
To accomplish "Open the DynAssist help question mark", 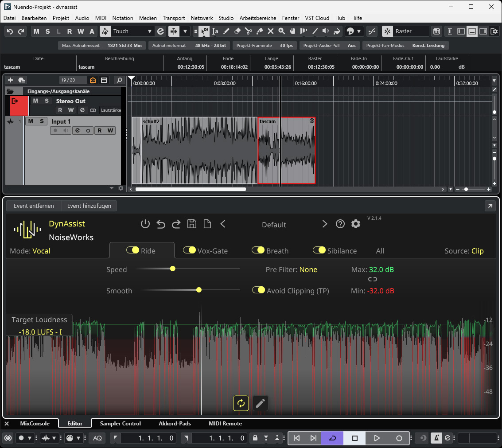I will (x=340, y=224).
